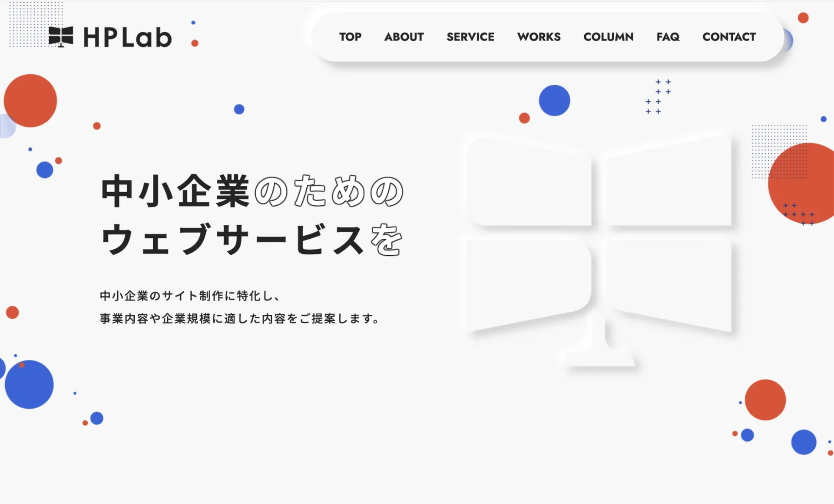The image size is (834, 504).
Task: Open the CONTACT page link
Action: click(x=729, y=37)
